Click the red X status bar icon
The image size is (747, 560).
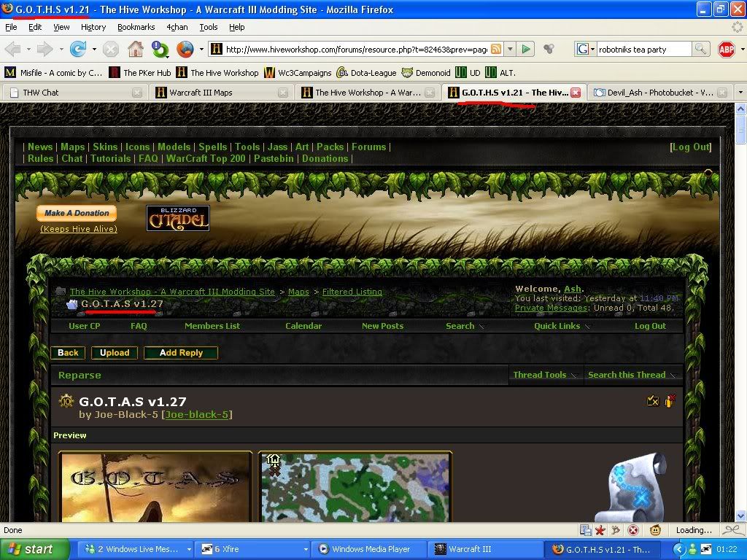[x=633, y=530]
